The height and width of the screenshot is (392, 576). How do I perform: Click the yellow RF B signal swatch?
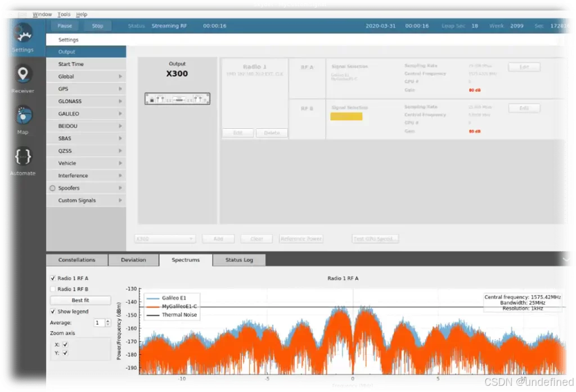[346, 116]
